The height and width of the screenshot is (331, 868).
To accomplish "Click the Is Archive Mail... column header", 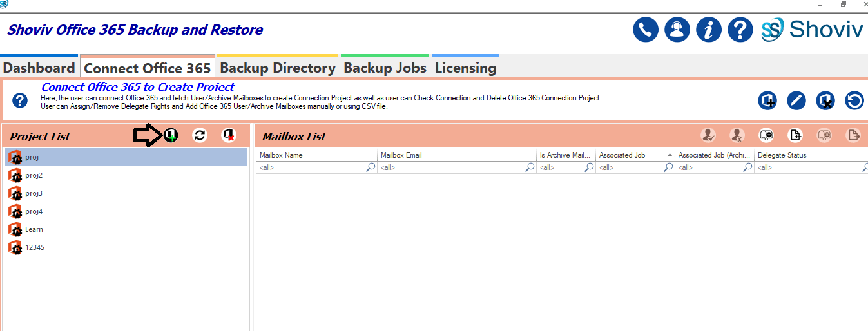I will click(566, 155).
